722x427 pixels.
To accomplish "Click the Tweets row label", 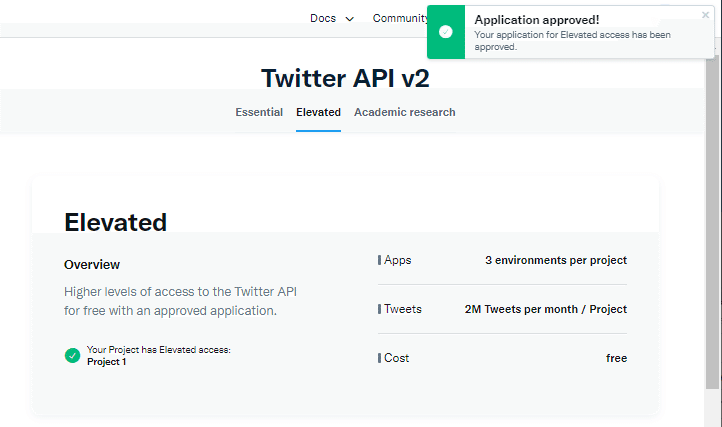I will tap(402, 309).
